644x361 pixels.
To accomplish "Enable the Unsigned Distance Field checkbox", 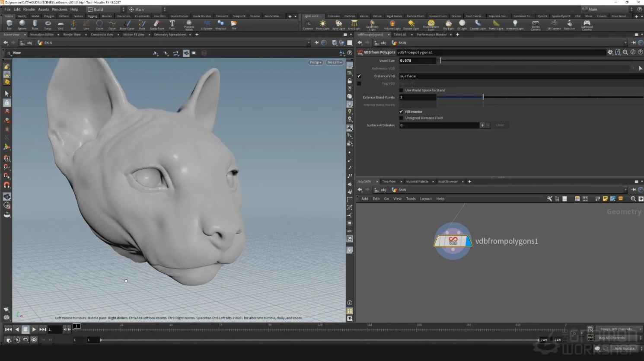I will tap(401, 118).
